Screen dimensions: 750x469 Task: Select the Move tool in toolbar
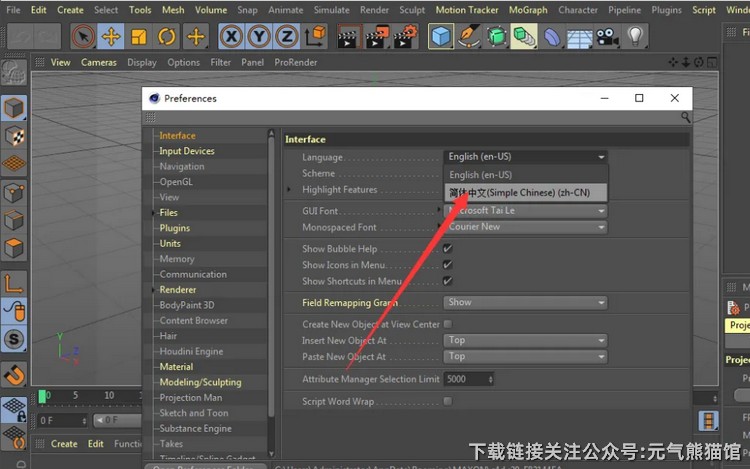click(111, 37)
